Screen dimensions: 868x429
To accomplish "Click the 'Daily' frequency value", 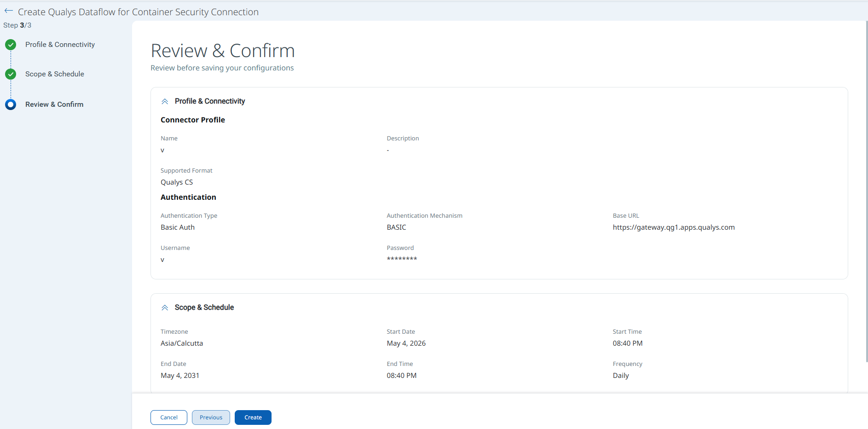I will point(621,376).
